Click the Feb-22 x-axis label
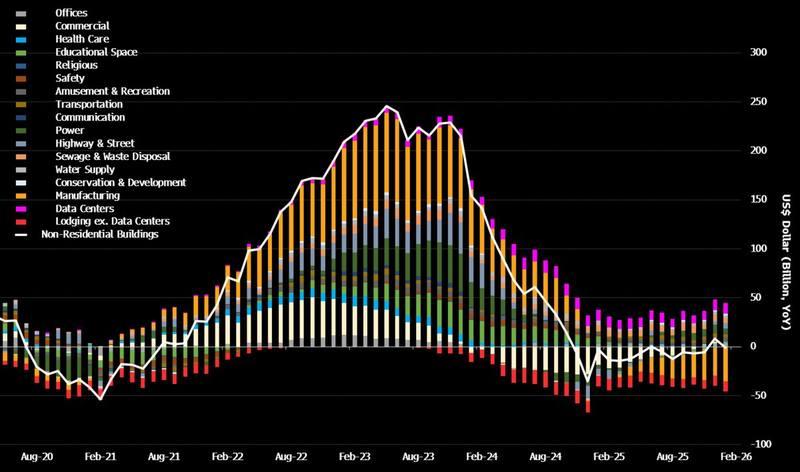Viewport: 800px width, 472px height. click(x=228, y=457)
